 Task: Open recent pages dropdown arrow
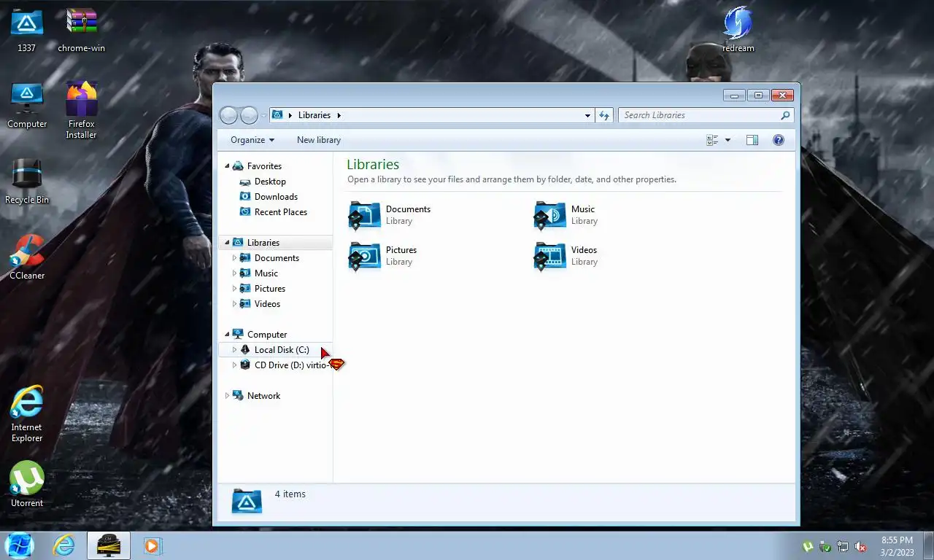point(263,115)
